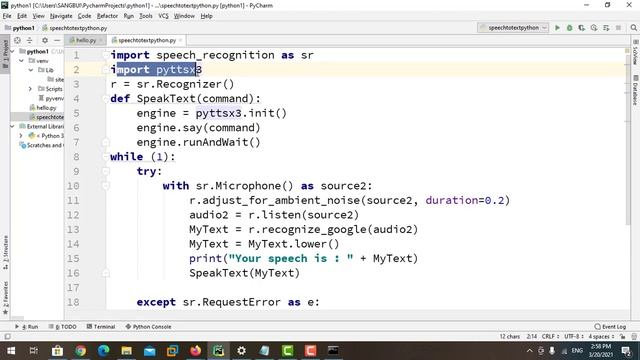This screenshot has height=360, width=640.
Task: Run with Coverage shield icon
Action: point(582,28)
